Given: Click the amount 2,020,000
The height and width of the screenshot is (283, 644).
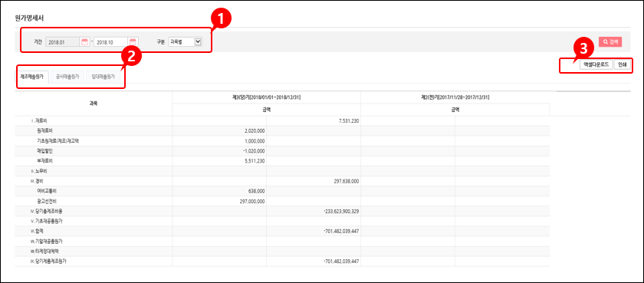Looking at the screenshot, I should pos(255,131).
